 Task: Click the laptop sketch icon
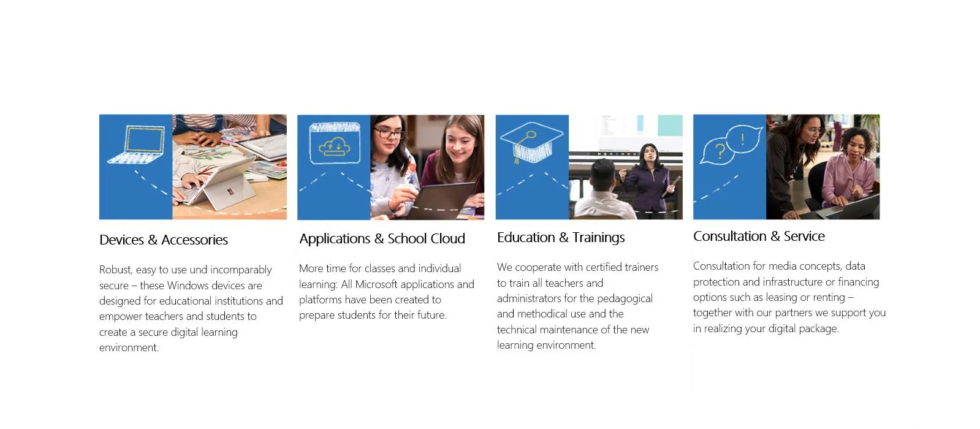(137, 145)
